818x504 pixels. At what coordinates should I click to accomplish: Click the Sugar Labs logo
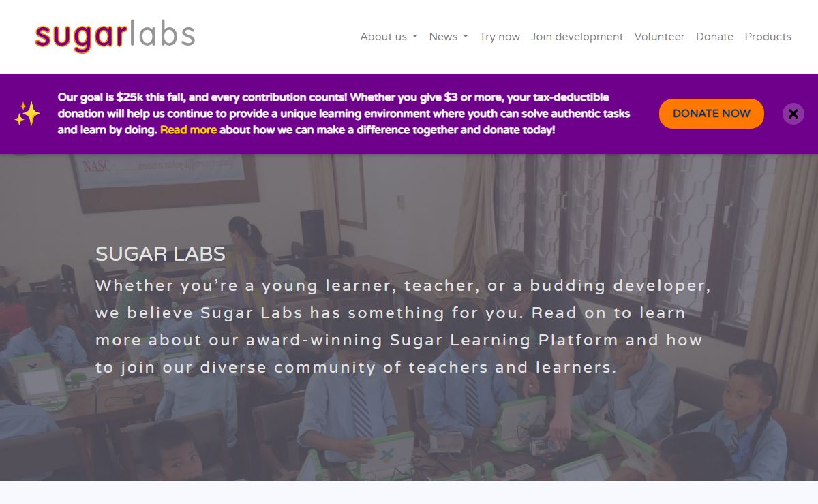115,36
